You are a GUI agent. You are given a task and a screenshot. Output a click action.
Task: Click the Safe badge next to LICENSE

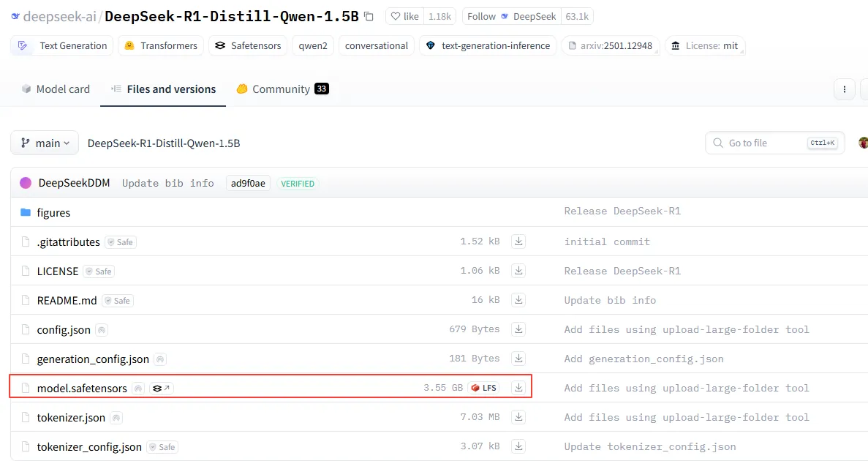(x=99, y=271)
